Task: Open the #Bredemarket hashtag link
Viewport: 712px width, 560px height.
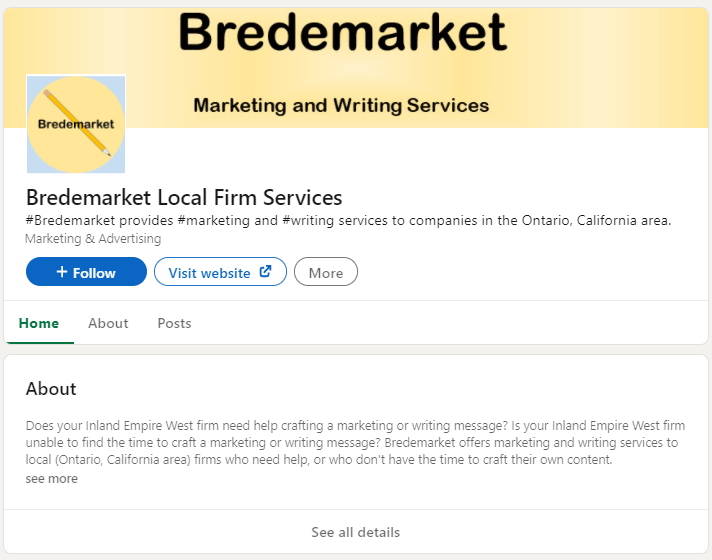Action: click(71, 221)
